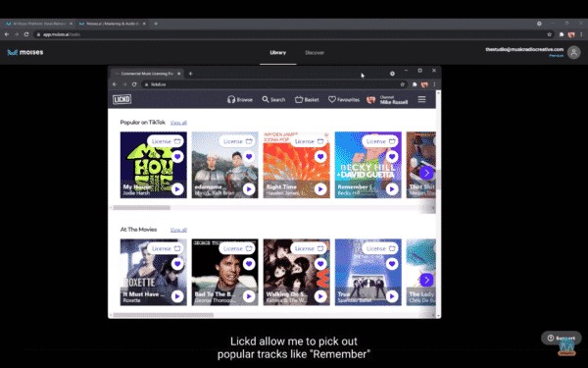Open Browse in the Lickd header
The height and width of the screenshot is (368, 588).
click(x=240, y=99)
